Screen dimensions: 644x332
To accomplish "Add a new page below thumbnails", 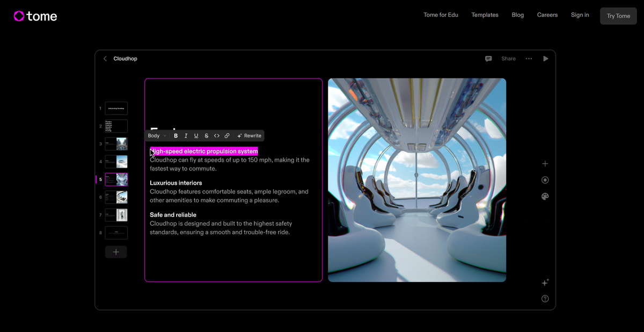I will tap(116, 252).
